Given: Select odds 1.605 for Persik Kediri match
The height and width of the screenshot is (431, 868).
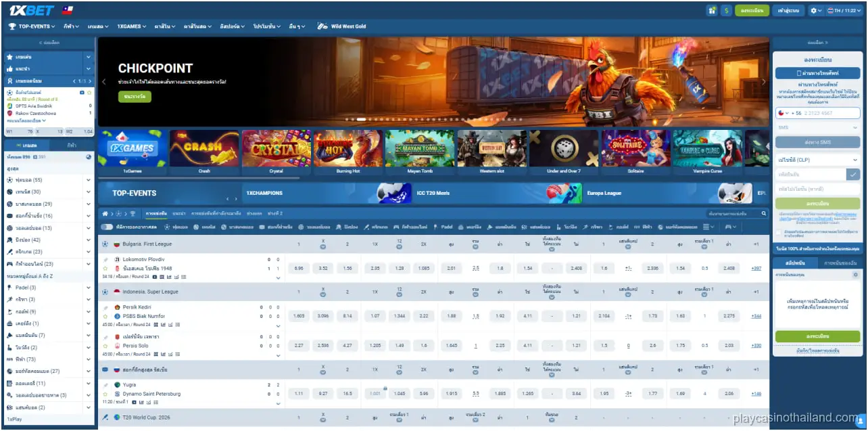Looking at the screenshot, I should [299, 316].
